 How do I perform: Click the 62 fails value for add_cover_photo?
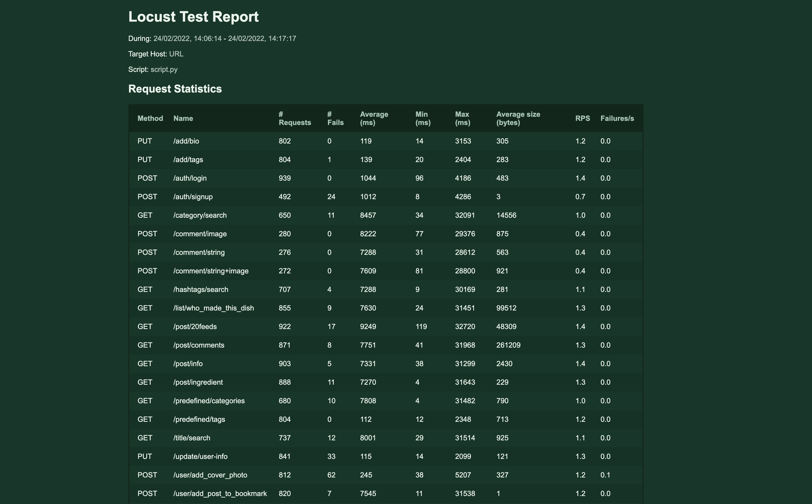[331, 475]
